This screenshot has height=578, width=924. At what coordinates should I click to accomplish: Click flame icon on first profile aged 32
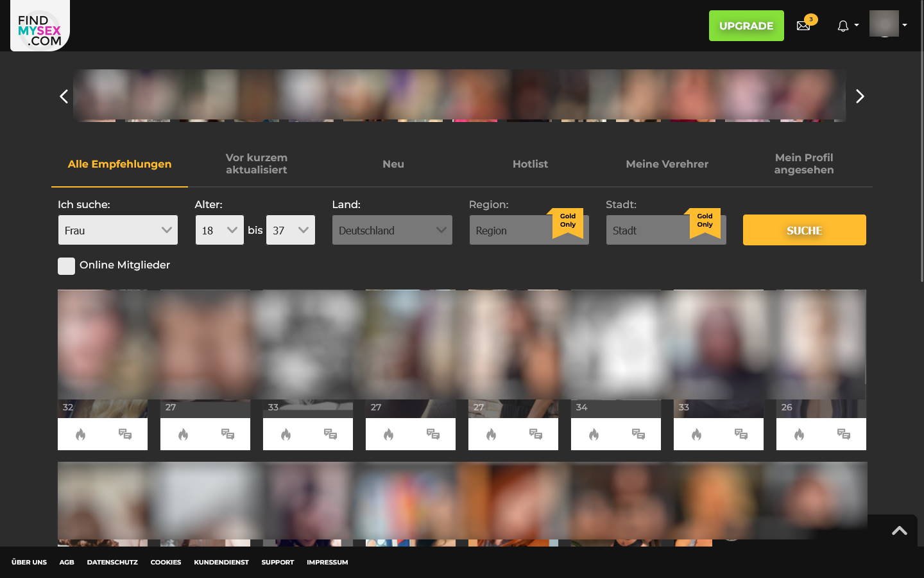(80, 435)
